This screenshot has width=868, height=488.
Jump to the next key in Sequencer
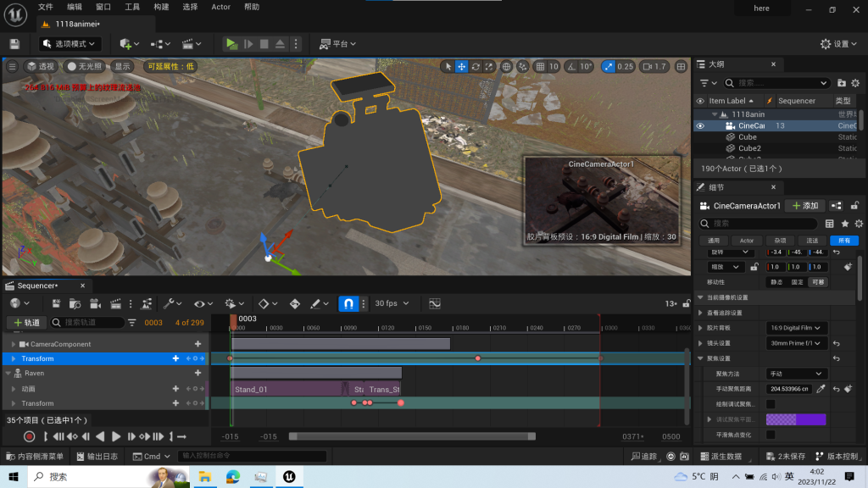pyautogui.click(x=144, y=436)
